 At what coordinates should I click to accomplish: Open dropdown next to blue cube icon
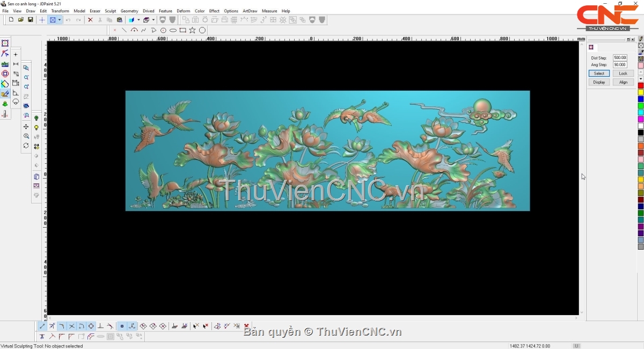138,20
